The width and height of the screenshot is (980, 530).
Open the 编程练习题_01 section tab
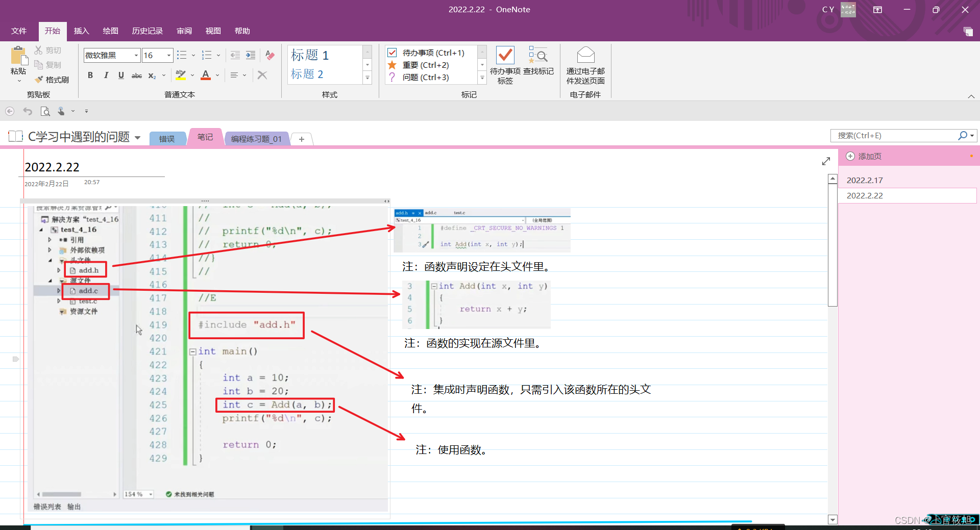coord(256,139)
